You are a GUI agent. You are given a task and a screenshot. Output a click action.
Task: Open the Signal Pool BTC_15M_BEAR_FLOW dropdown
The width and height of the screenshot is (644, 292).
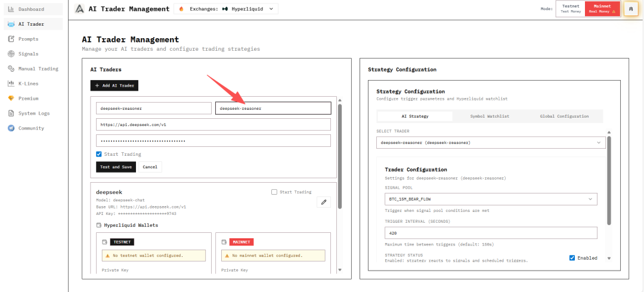490,199
